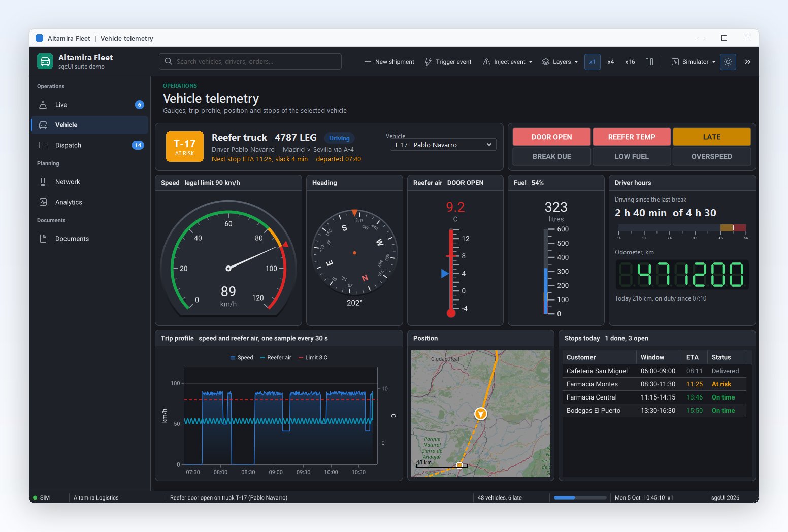Click the pause simulation icon
The image size is (788, 532).
point(649,62)
